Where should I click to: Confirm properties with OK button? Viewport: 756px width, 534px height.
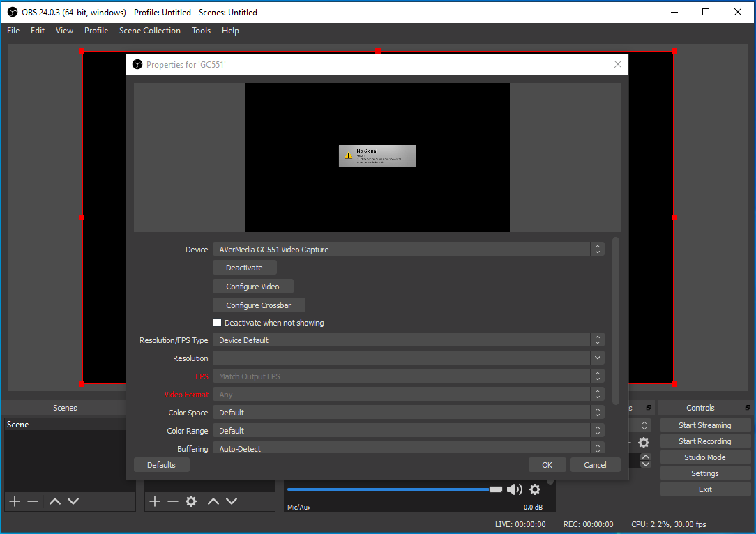click(x=547, y=464)
